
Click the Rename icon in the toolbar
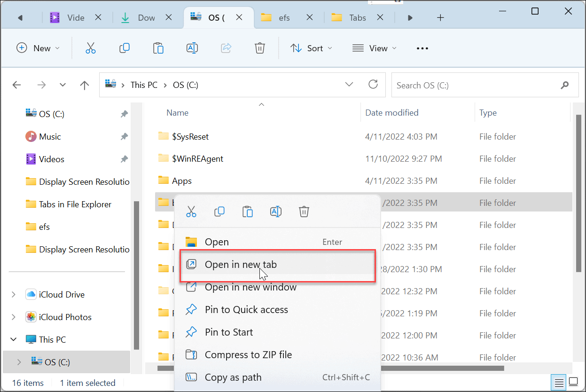pyautogui.click(x=192, y=48)
